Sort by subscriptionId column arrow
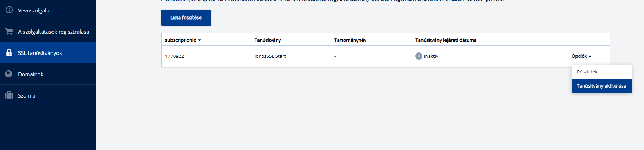This screenshot has height=150, width=644. (x=200, y=40)
